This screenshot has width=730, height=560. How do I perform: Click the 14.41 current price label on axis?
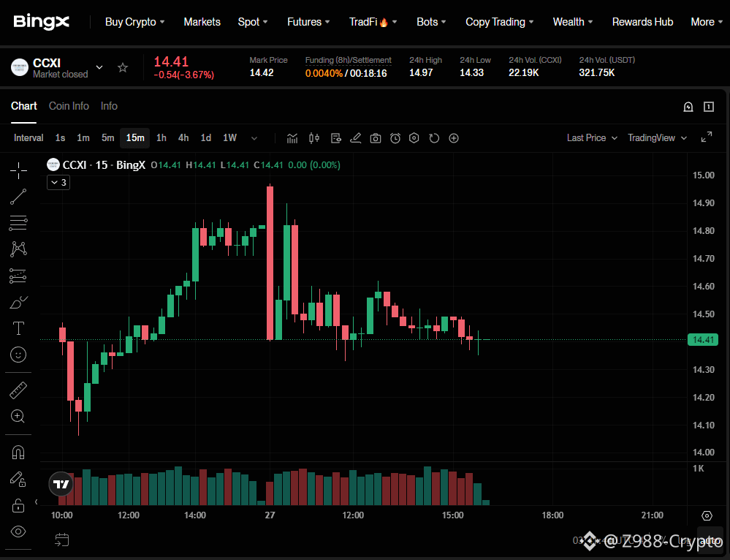click(703, 340)
